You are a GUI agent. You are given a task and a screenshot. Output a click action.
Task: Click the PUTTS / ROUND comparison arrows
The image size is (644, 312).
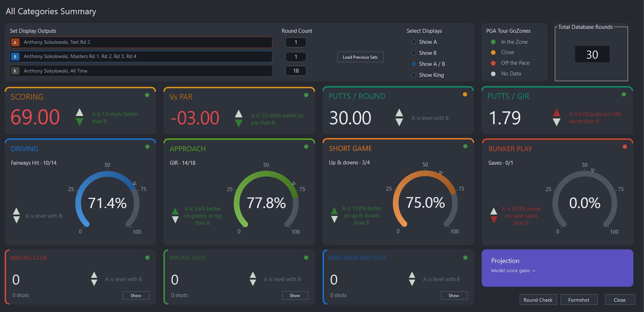click(x=399, y=117)
